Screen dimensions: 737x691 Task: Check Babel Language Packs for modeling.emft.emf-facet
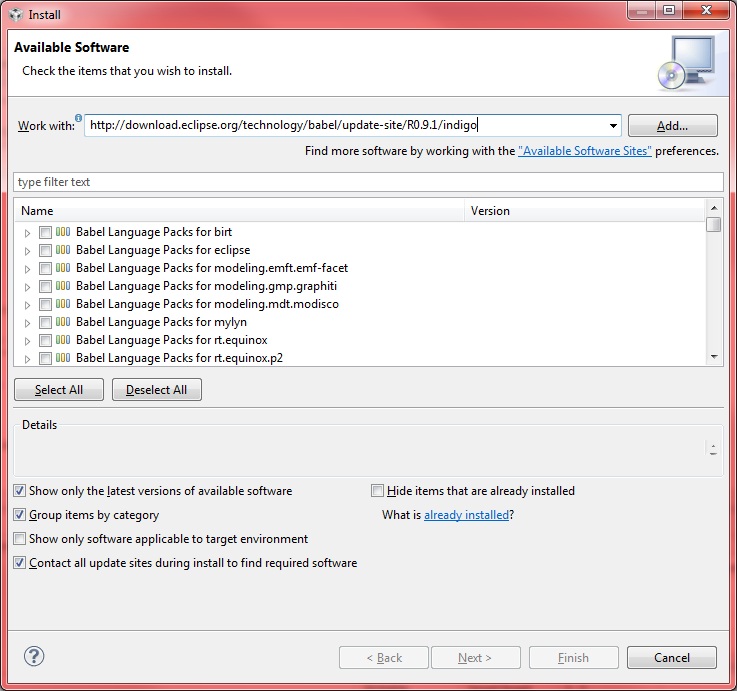(x=46, y=268)
